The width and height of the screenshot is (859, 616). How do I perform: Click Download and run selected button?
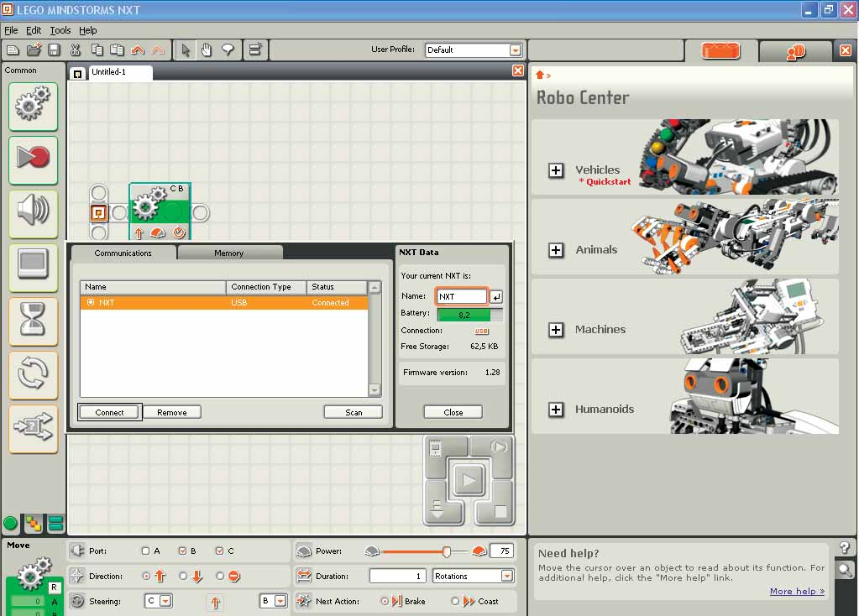pyautogui.click(x=498, y=447)
